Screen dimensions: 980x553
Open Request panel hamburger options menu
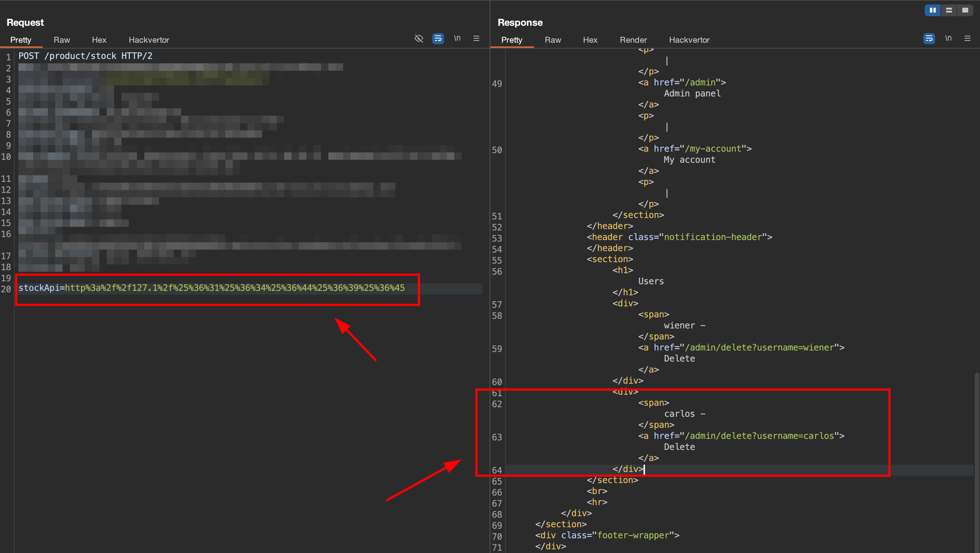point(476,38)
